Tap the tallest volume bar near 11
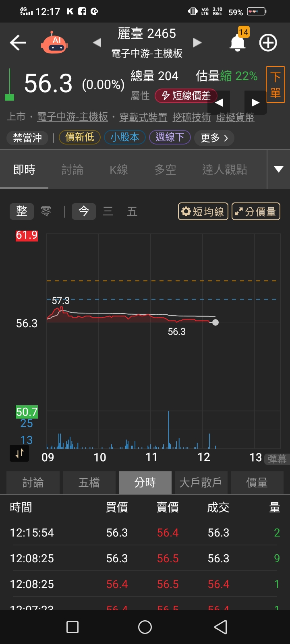This screenshot has width=290, height=644. 169,429
